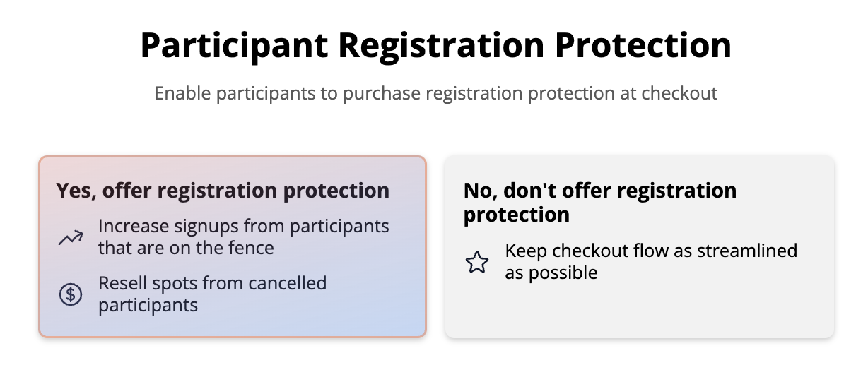Image resolution: width=868 pixels, height=377 pixels.
Task: Click 'that are on the fence' line
Action: pyautogui.click(x=186, y=248)
